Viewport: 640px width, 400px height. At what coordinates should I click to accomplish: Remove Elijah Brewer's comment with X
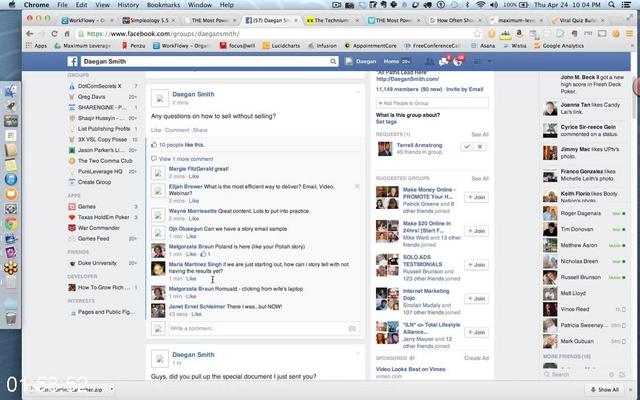pos(357,187)
